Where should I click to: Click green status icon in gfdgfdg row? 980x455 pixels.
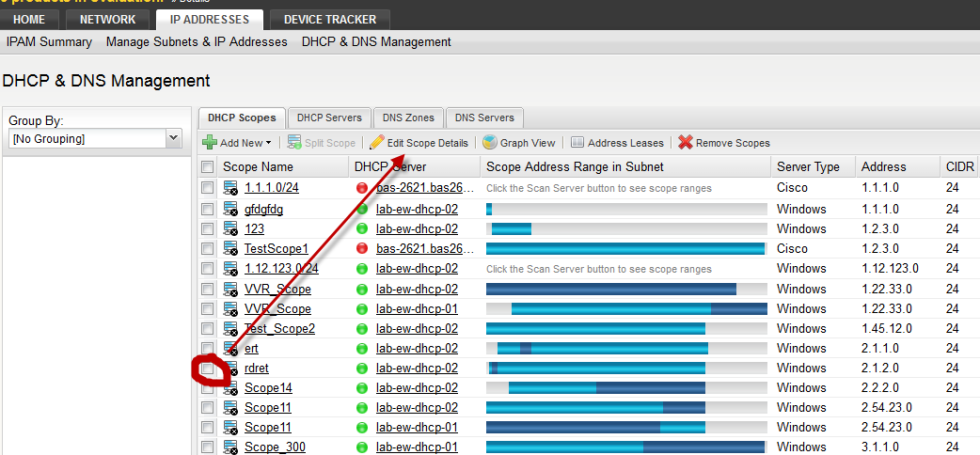click(362, 209)
